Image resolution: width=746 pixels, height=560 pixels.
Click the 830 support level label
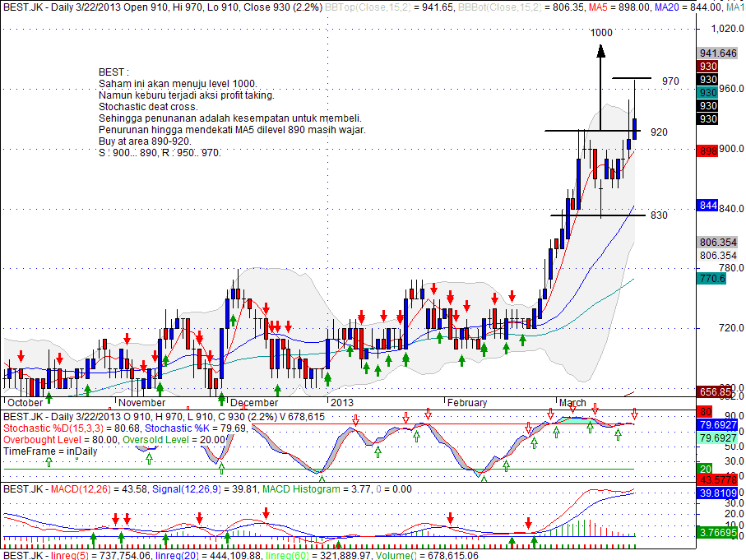659,215
